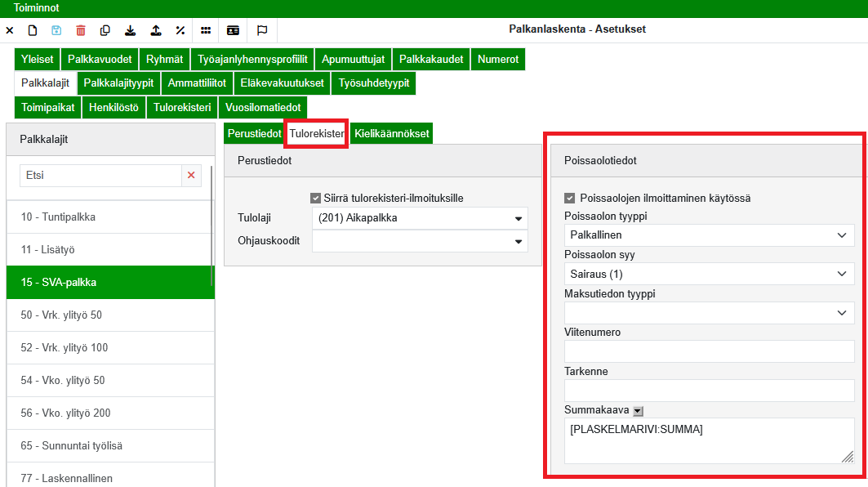Open the Summakaava formula helper arrow

click(639, 410)
